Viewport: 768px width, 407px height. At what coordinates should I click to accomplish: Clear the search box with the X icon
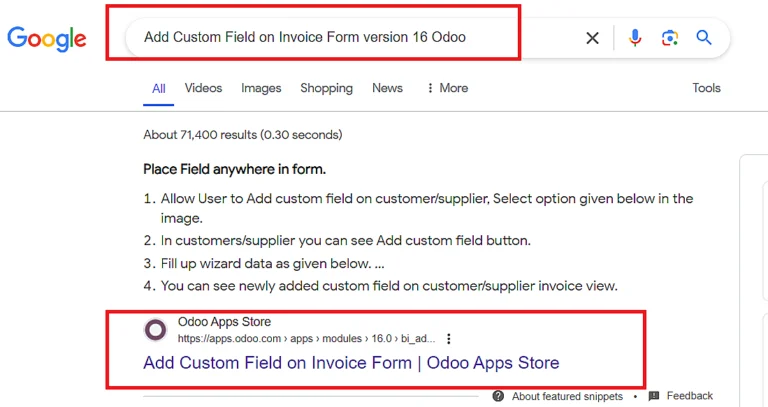(592, 38)
